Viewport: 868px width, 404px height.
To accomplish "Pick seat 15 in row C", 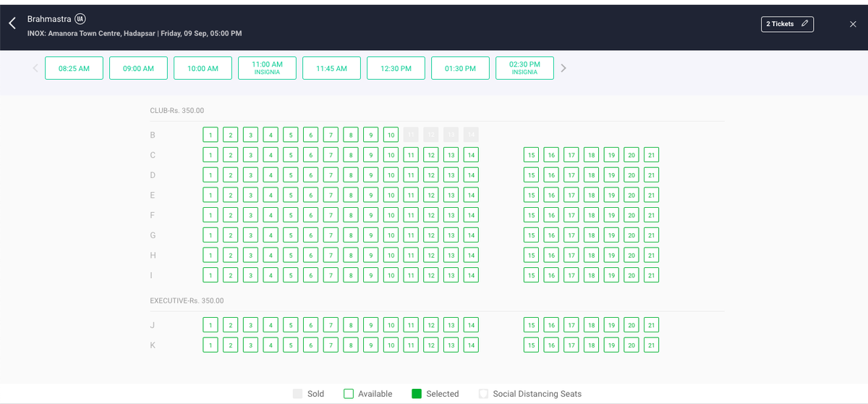I will pyautogui.click(x=532, y=155).
